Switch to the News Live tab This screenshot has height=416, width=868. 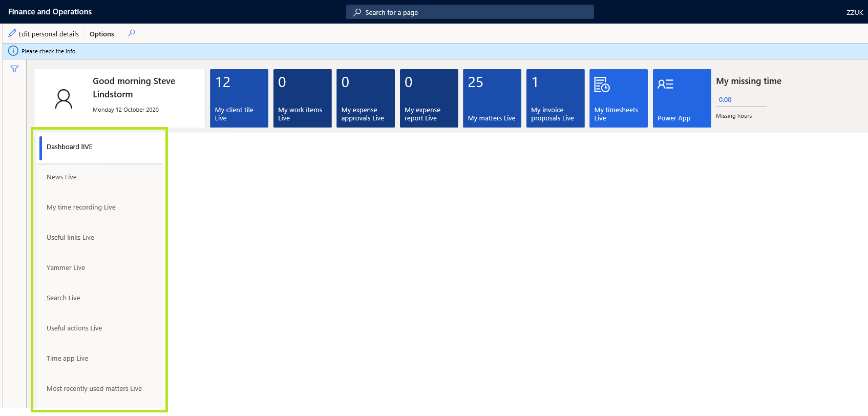[101, 177]
